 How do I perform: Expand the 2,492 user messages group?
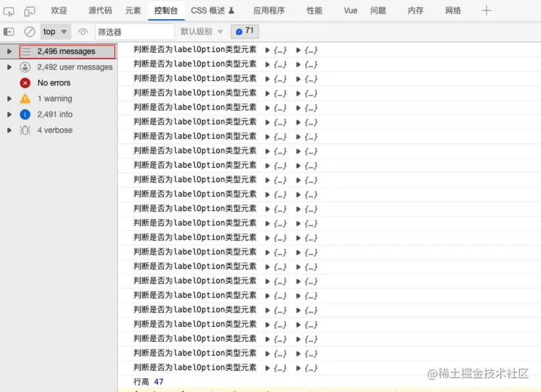(9, 67)
